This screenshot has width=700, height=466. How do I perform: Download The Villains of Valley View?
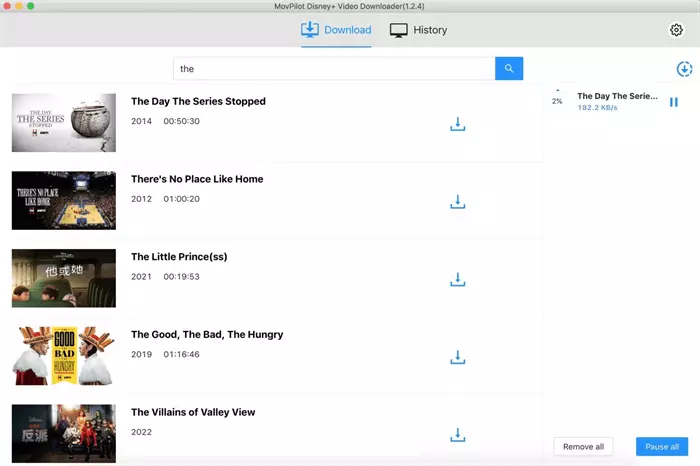(x=457, y=435)
